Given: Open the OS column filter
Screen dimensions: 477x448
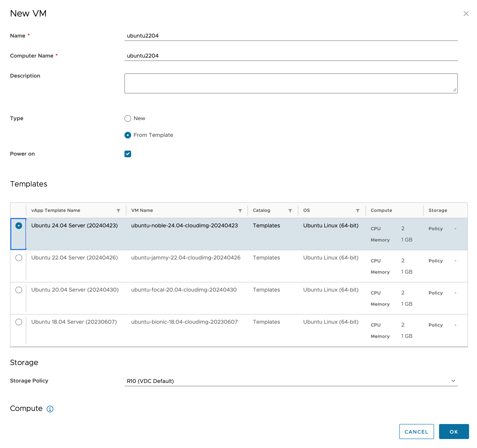Looking at the screenshot, I should point(358,211).
